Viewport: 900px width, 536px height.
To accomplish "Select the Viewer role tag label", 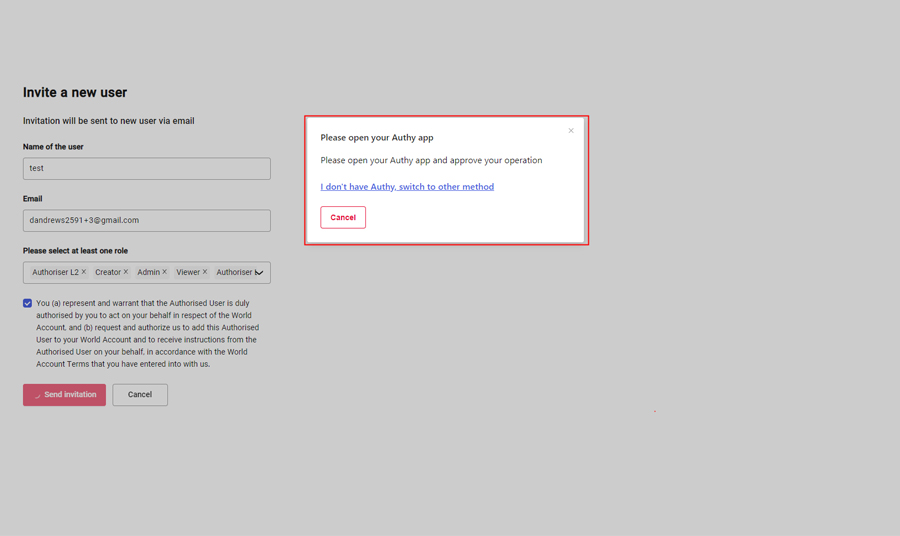I will tap(188, 272).
